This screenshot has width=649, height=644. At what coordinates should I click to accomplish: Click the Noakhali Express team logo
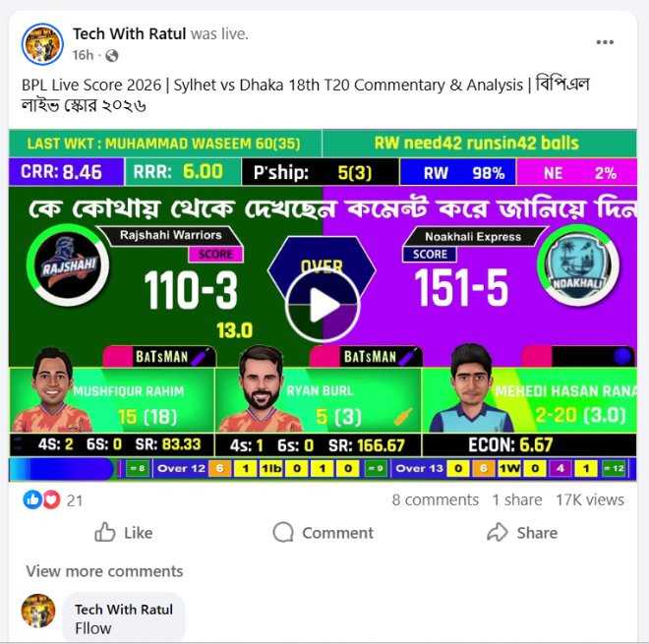(x=578, y=265)
